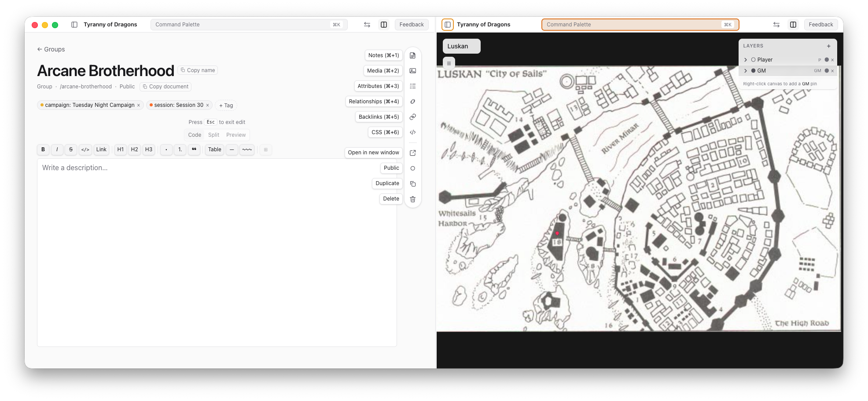The height and width of the screenshot is (401, 868).
Task: Click the open in new window icon
Action: (x=412, y=153)
